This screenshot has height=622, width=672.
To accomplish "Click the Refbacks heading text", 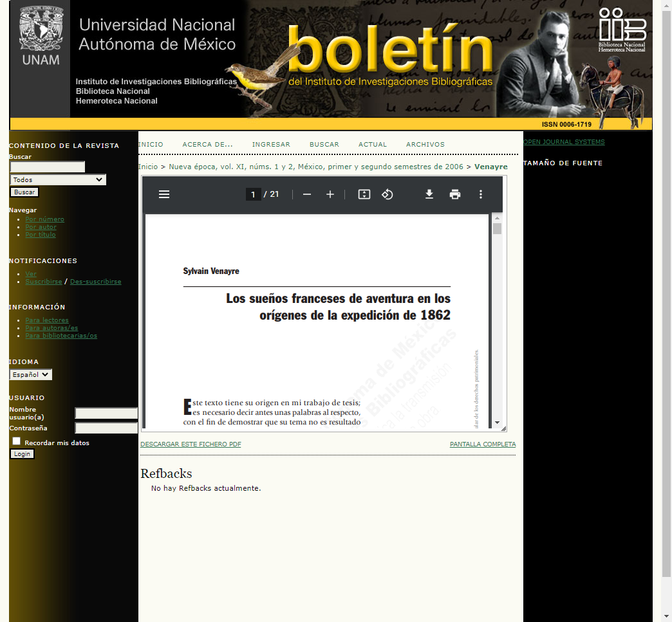I will point(166,473).
